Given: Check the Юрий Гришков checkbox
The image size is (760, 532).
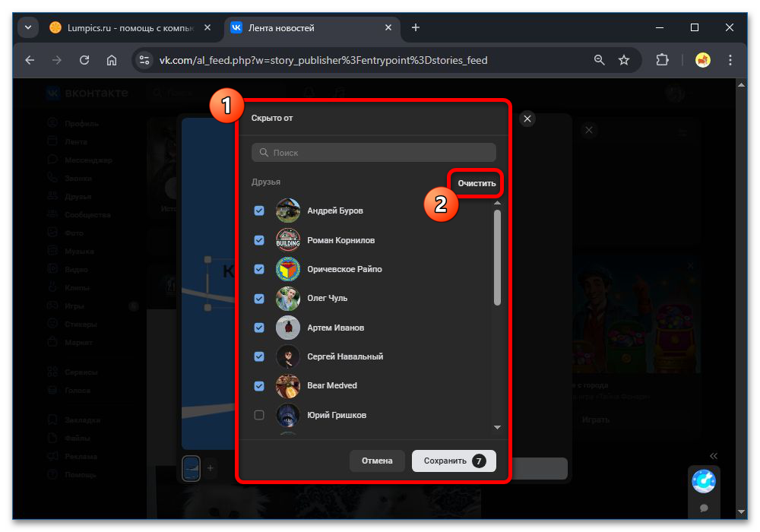Looking at the screenshot, I should 259,415.
